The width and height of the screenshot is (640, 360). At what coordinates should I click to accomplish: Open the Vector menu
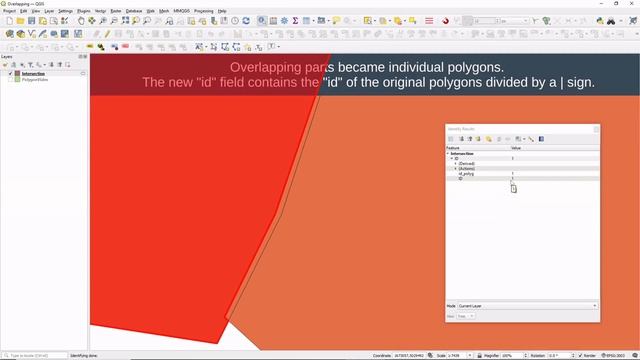100,11
